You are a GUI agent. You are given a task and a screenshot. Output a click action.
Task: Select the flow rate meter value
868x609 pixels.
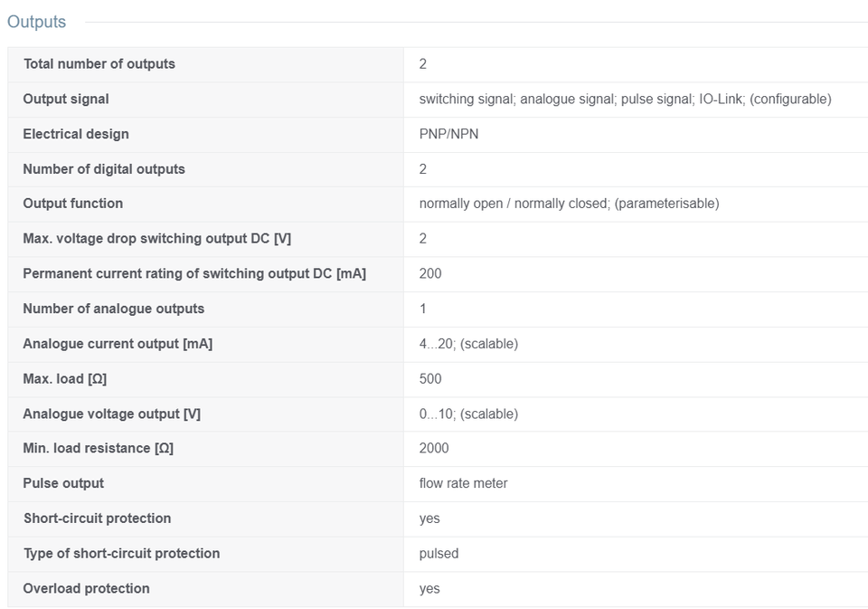(x=463, y=483)
